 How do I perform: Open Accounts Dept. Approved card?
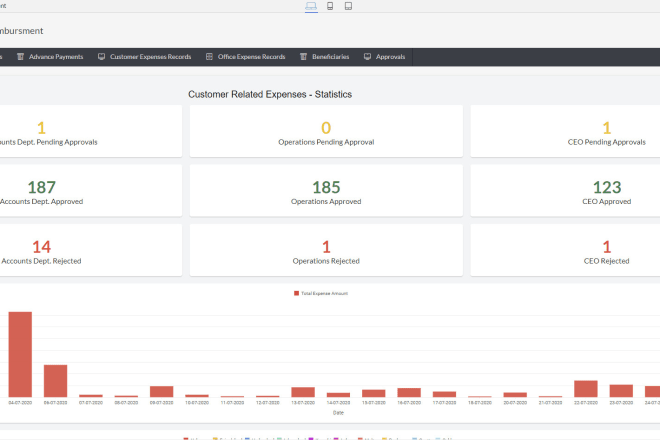point(90,191)
